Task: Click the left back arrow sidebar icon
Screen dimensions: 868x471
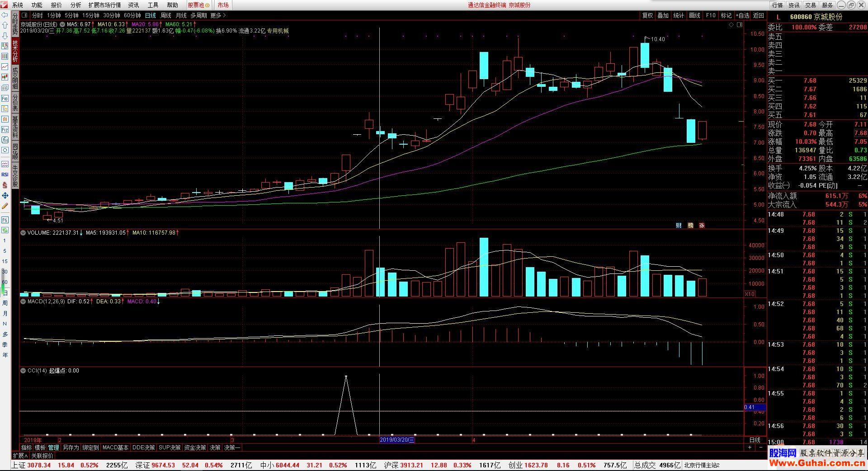Action: coord(5,15)
